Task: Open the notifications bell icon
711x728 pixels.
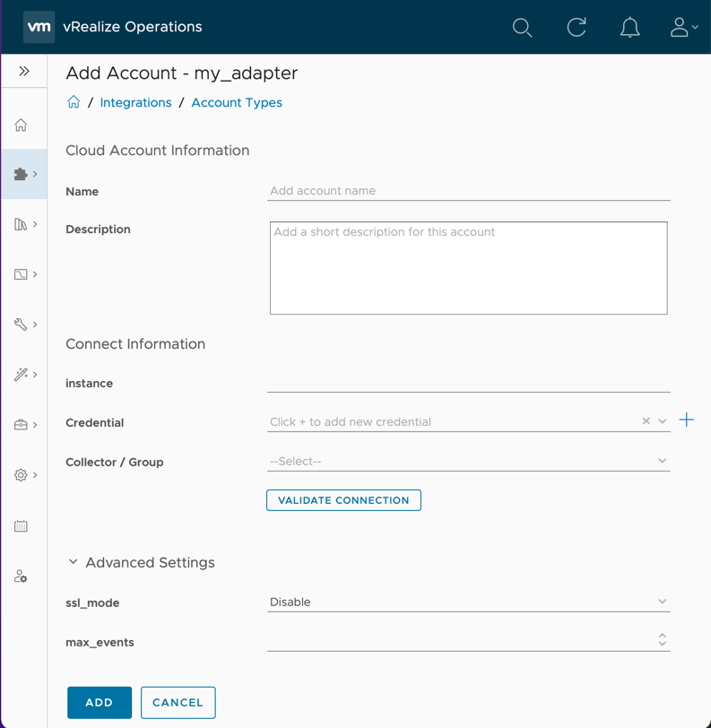Action: (630, 27)
